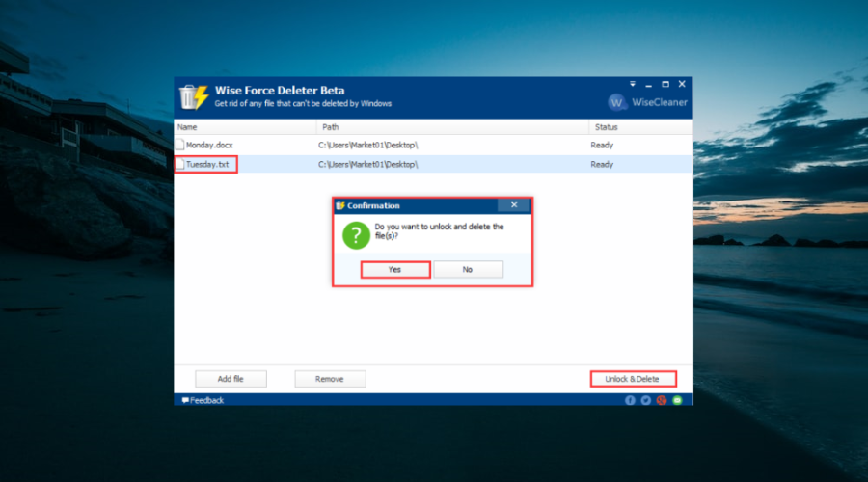Click the path of Monday.docx
The image size is (868, 482).
coord(368,145)
